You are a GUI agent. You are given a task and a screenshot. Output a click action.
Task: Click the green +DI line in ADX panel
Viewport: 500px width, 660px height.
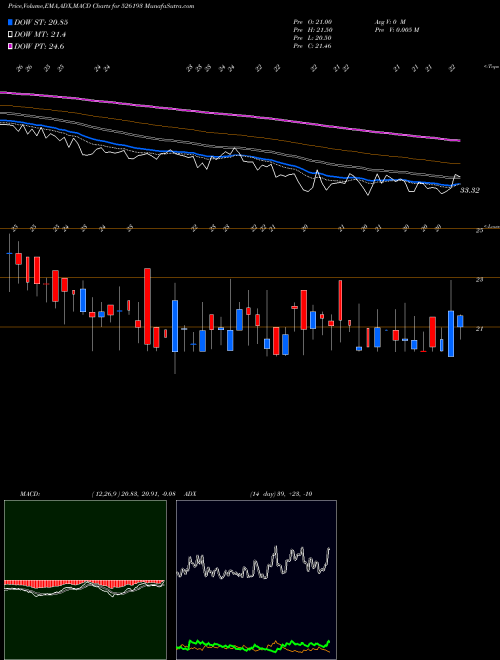click(253, 645)
